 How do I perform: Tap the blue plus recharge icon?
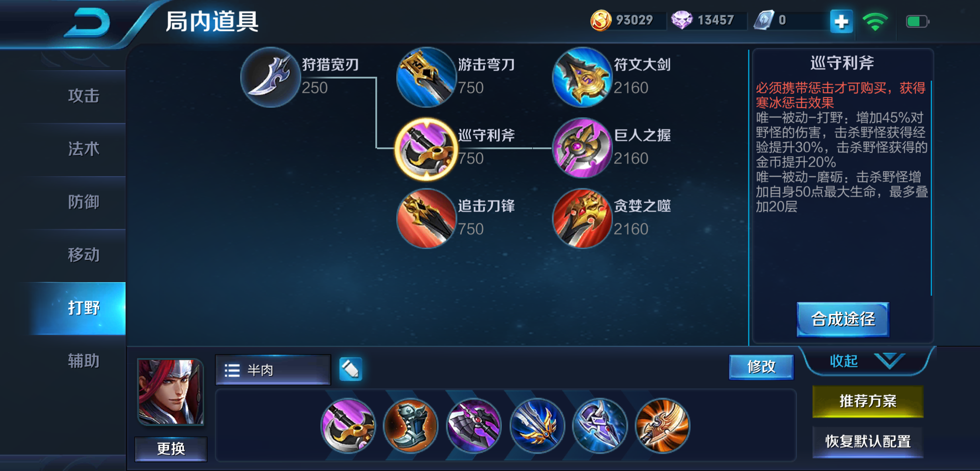(841, 21)
